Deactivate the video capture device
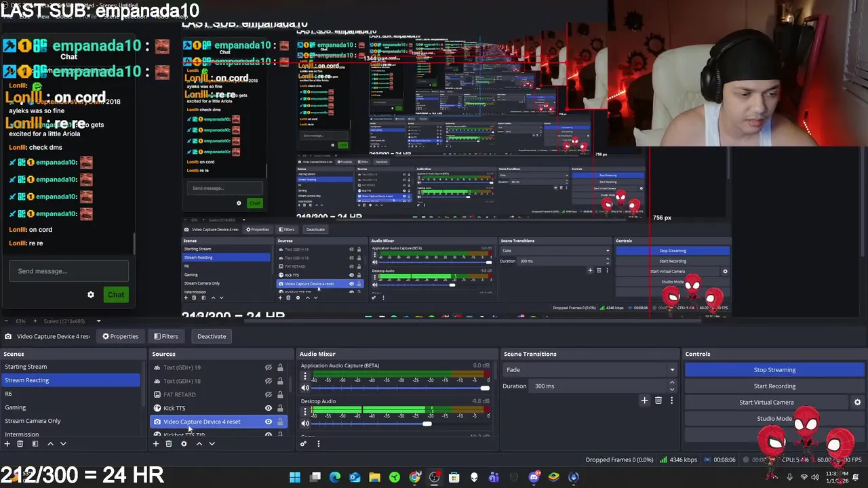The image size is (868, 488). [212, 336]
